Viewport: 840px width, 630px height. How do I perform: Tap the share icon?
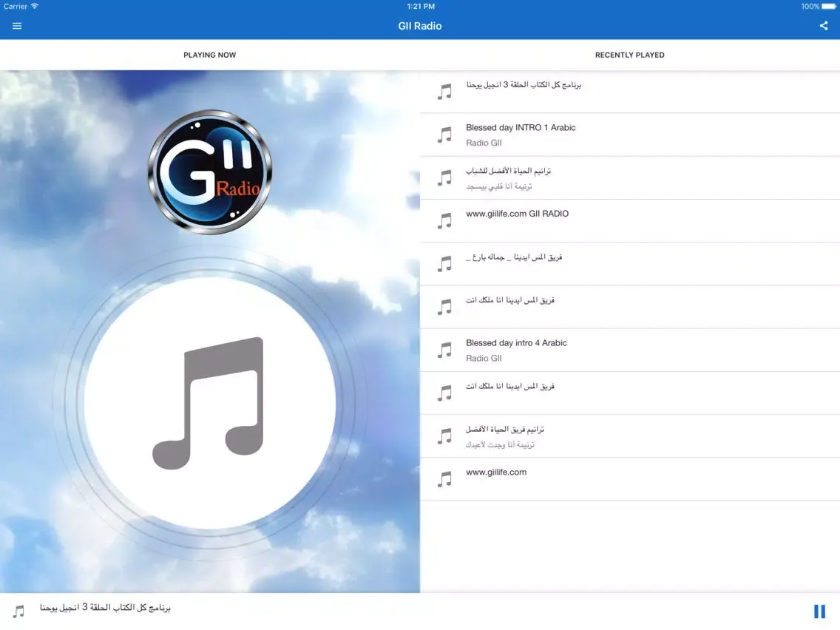[824, 26]
